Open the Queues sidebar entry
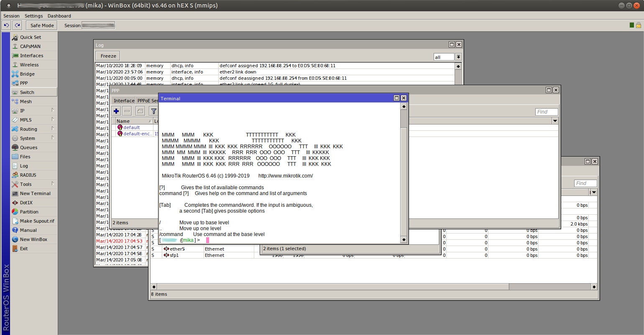The height and width of the screenshot is (335, 644). (33, 147)
